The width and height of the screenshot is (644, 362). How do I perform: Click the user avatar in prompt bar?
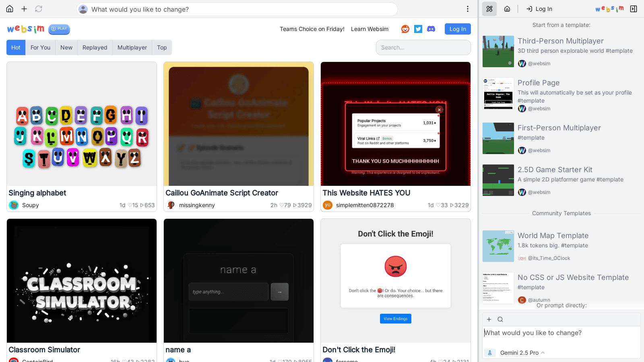[x=83, y=9]
